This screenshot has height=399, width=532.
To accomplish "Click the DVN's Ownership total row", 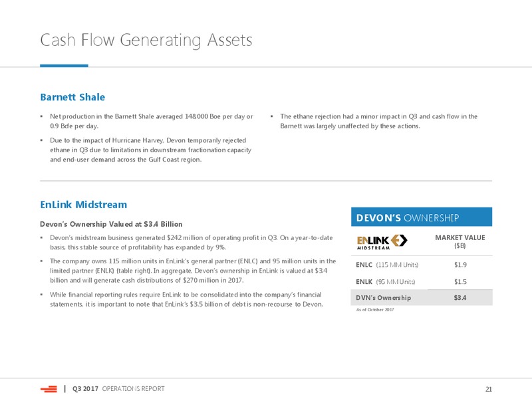I will pos(422,297).
